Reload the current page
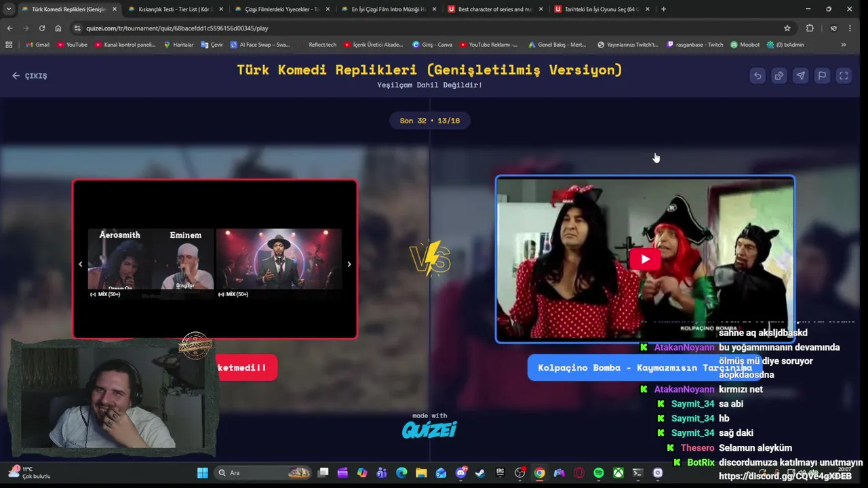The width and height of the screenshot is (868, 488). 42,28
